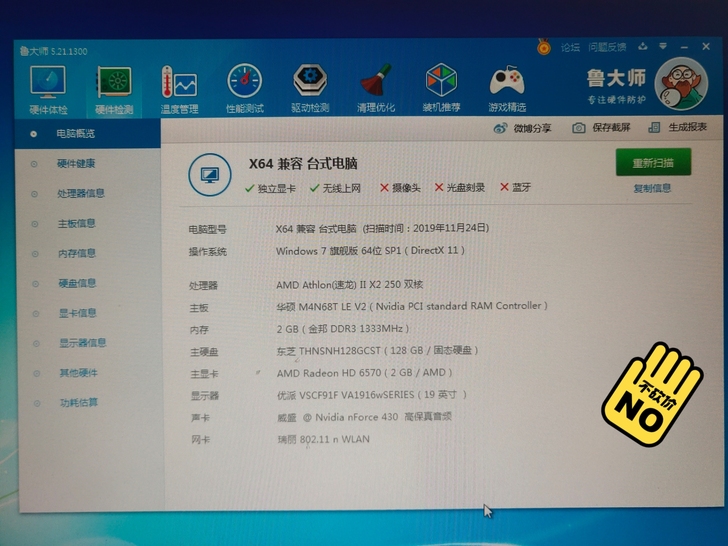
Task: Click the download tray icon in title bar
Action: click(643, 46)
